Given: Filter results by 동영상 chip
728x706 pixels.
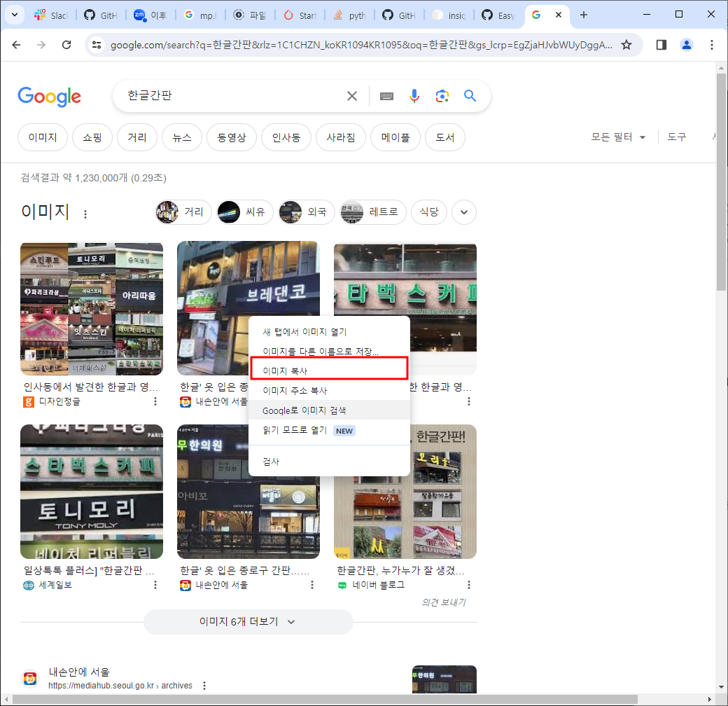Looking at the screenshot, I should tap(231, 137).
